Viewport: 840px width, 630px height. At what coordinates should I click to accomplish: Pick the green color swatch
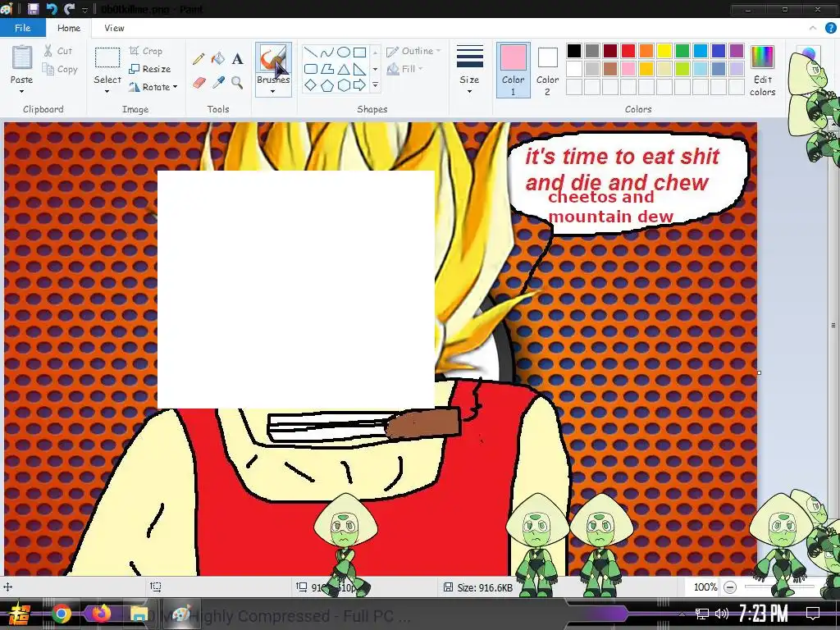(x=682, y=50)
